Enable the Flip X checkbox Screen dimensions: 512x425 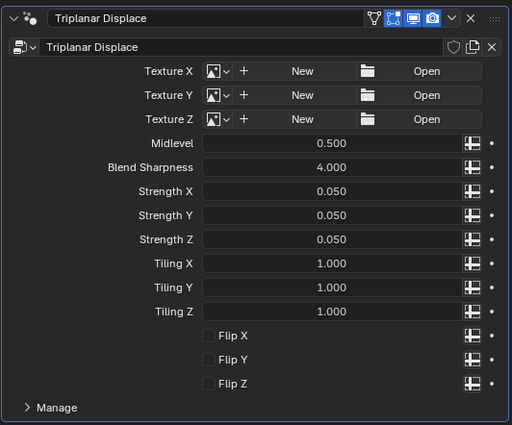[209, 336]
